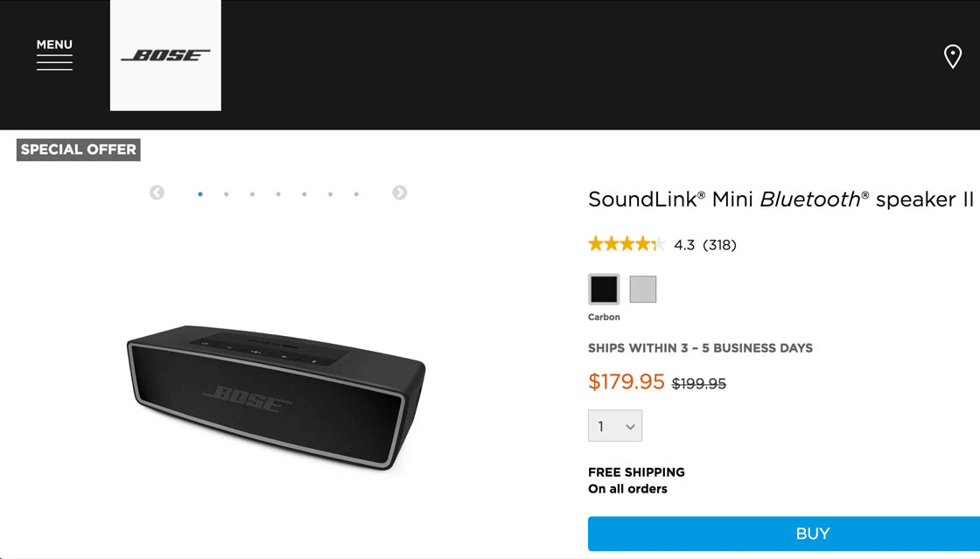Open the quantity dropdown
Viewport: 980px width, 559px height.
(615, 426)
